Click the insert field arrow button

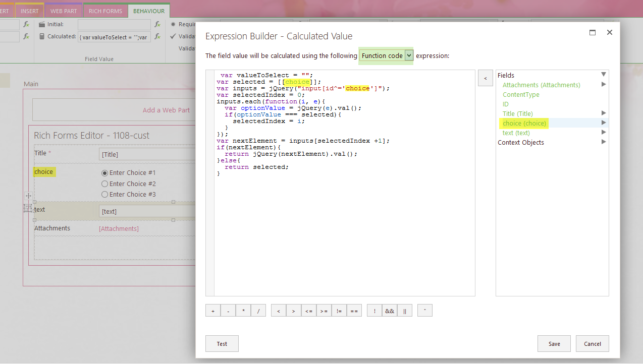(485, 78)
